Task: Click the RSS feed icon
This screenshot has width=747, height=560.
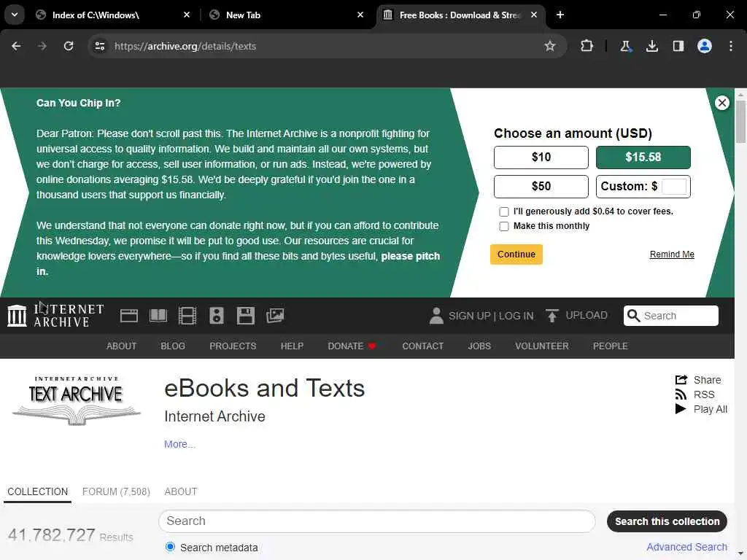Action: 681,394
